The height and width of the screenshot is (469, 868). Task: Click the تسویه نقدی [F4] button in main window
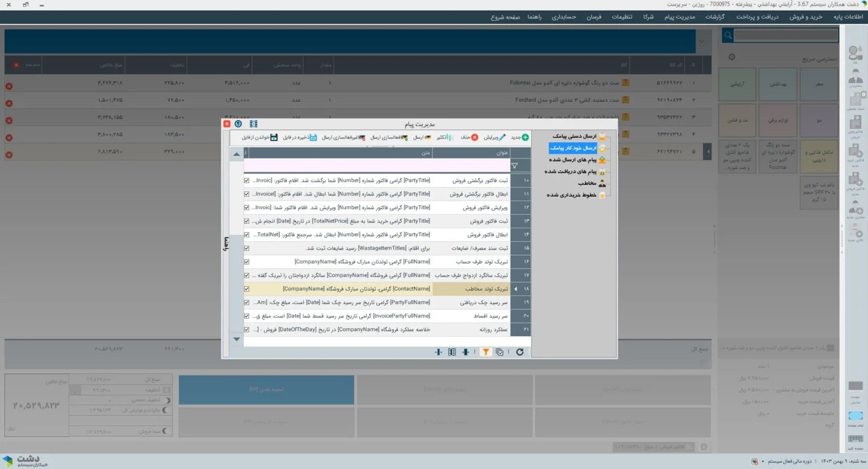(266, 390)
